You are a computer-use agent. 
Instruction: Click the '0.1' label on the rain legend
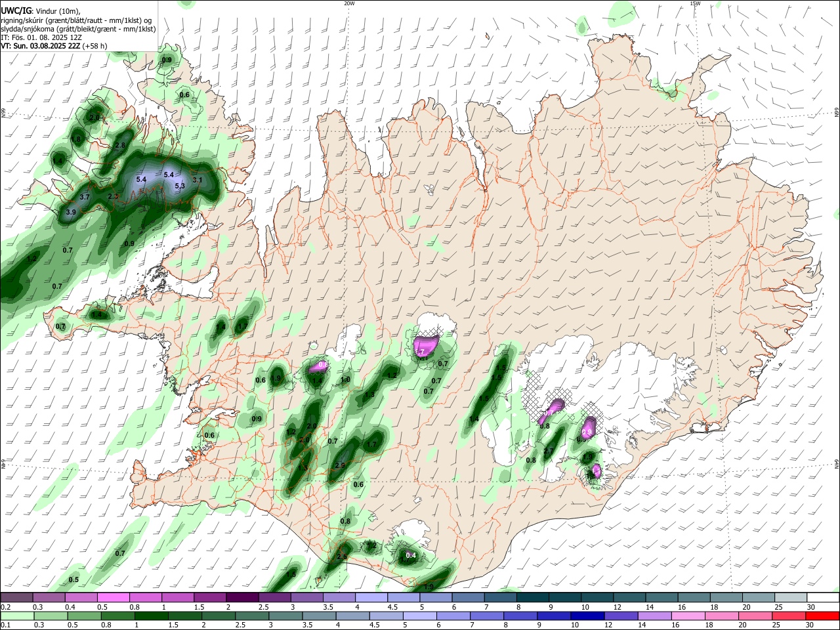point(5,625)
